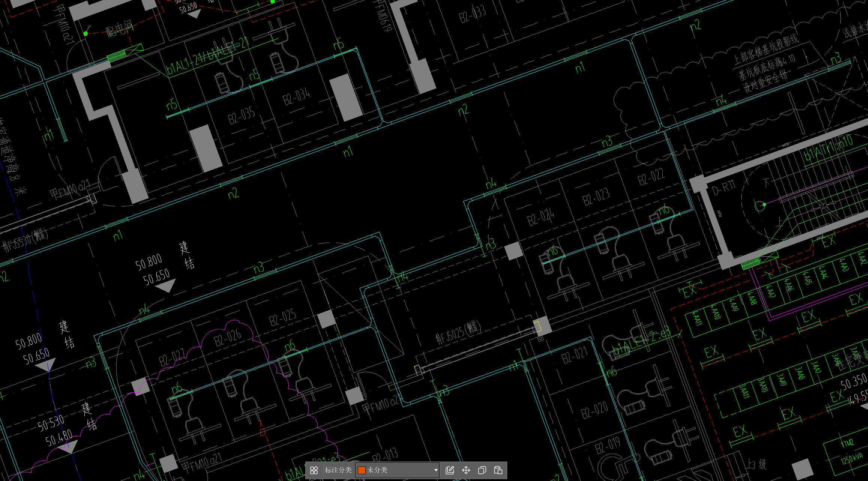The height and width of the screenshot is (481, 868).
Task: Select parking space label B2-025
Action: pyautogui.click(x=283, y=318)
